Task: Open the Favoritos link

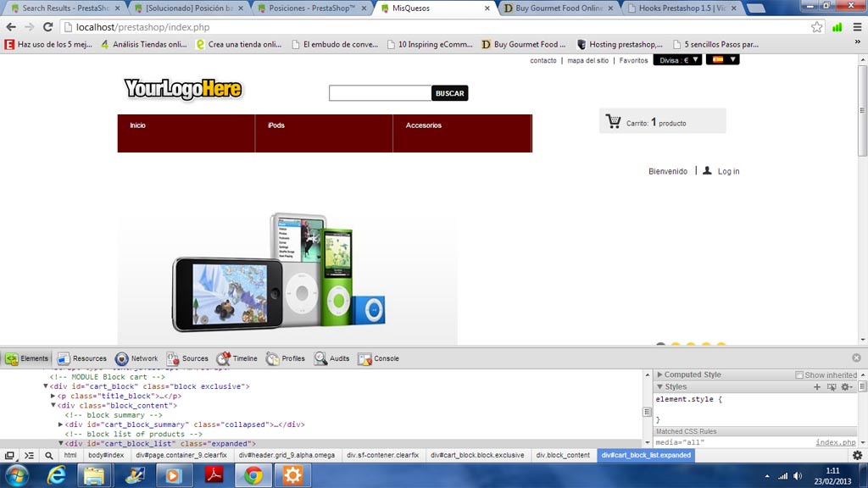Action: [633, 60]
